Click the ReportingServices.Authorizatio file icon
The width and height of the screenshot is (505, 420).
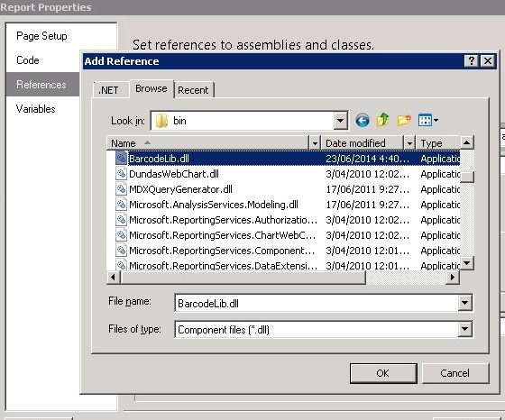click(x=121, y=220)
